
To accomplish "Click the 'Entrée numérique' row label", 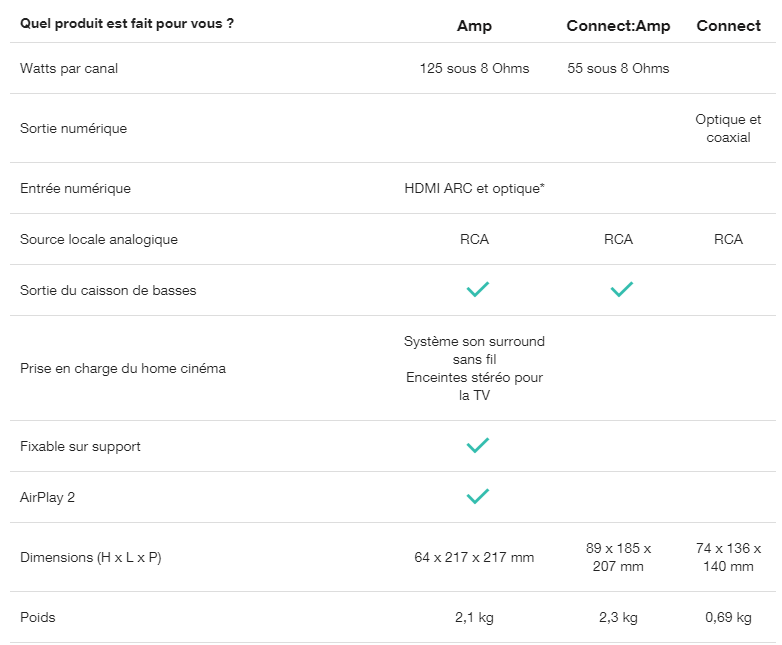I will tap(75, 189).
